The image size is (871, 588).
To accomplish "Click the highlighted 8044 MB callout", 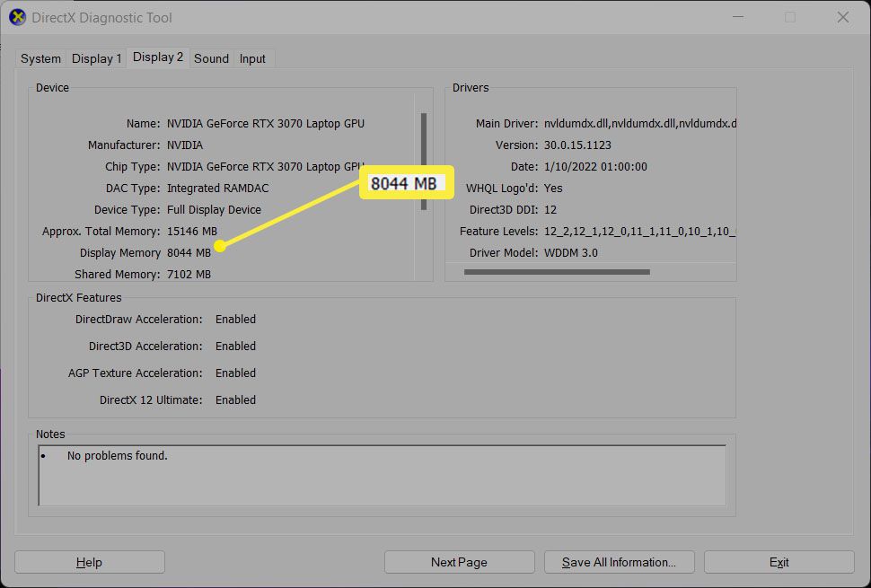I will coord(406,181).
